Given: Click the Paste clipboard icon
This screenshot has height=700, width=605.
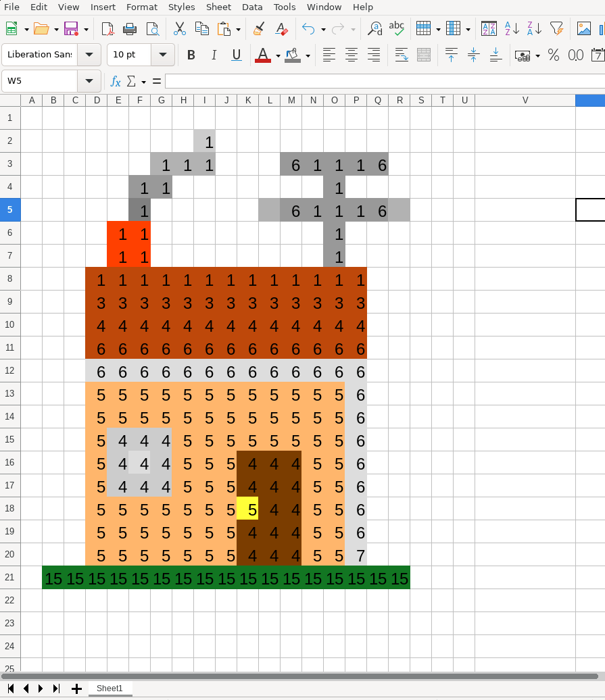Looking at the screenshot, I should coord(224,29).
